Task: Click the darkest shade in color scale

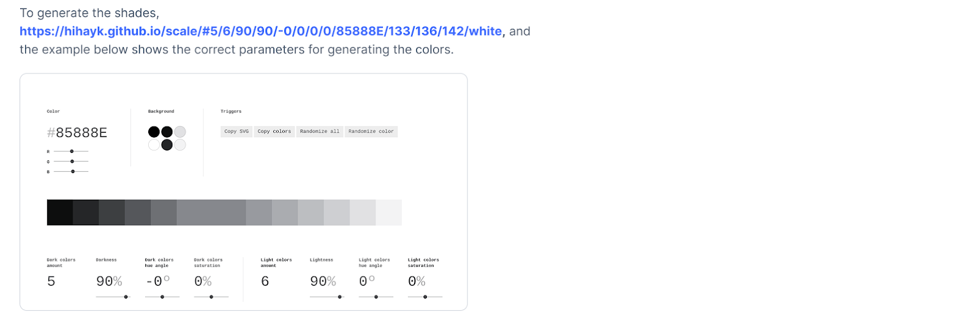Action: pyautogui.click(x=60, y=212)
